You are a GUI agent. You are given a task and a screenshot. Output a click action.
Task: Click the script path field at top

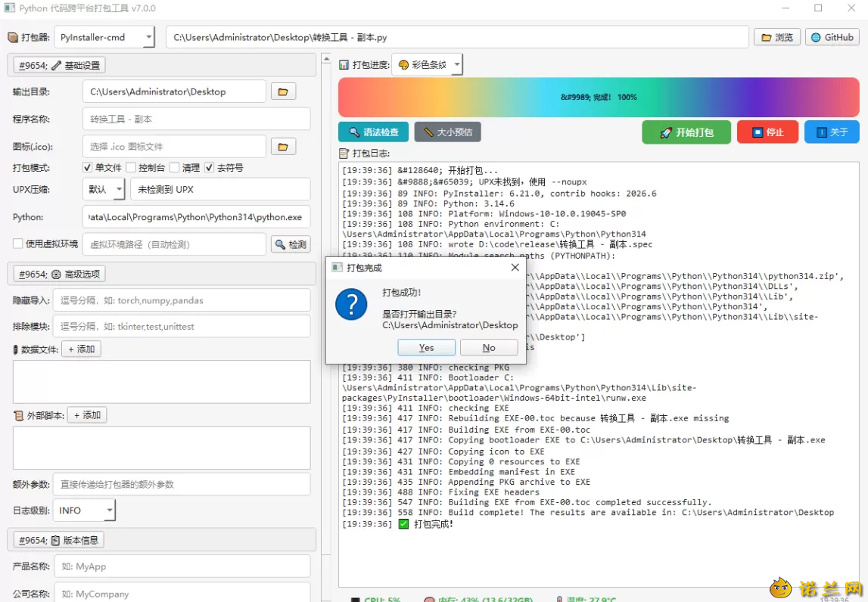coord(457,37)
